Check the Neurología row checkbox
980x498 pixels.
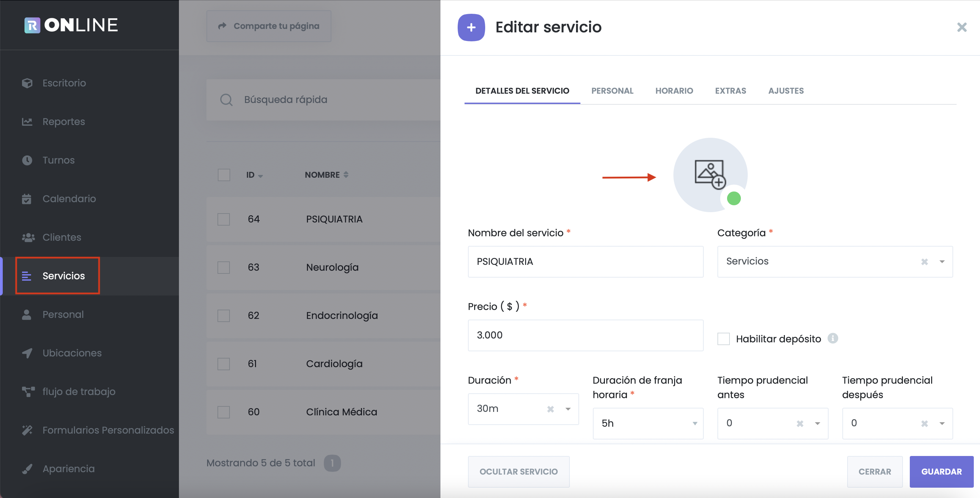click(224, 267)
